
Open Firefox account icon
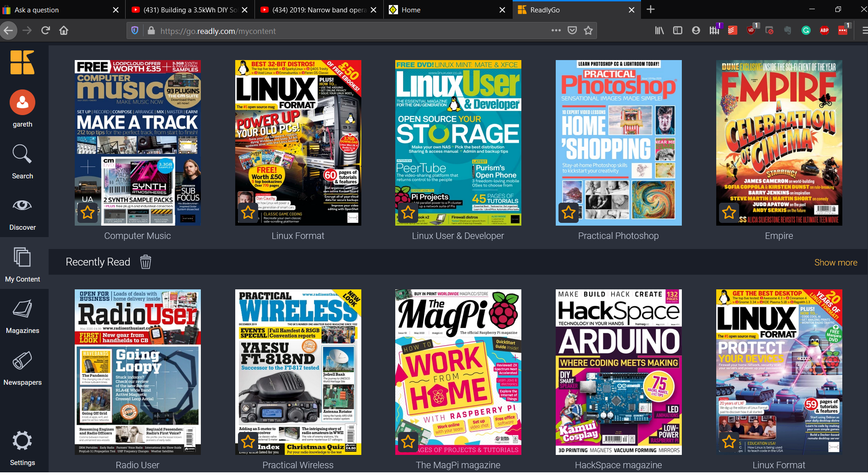click(x=696, y=31)
